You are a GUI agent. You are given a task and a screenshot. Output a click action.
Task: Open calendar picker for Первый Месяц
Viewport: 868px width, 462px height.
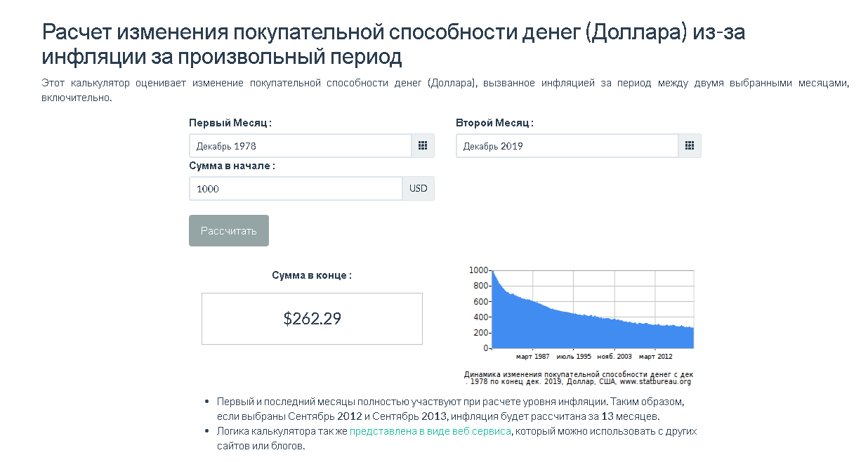tap(423, 146)
